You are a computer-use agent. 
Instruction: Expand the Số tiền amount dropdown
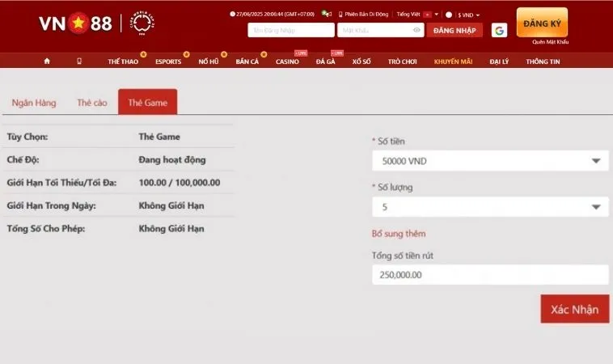point(490,161)
